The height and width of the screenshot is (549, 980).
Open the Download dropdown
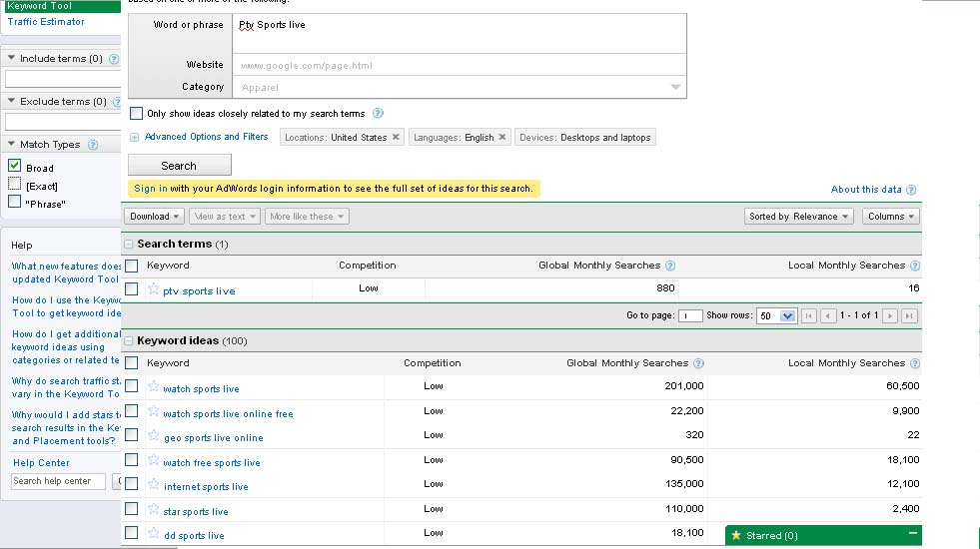(x=155, y=216)
